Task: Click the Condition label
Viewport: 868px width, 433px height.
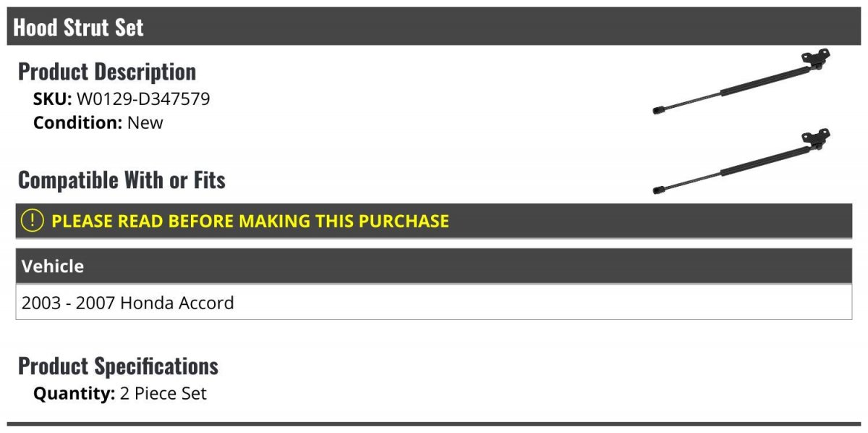Action: (78, 123)
